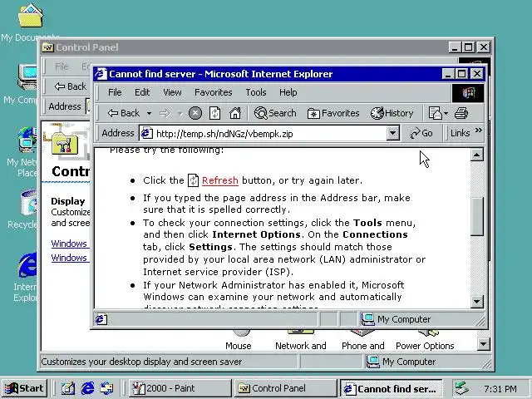The image size is (532, 399).
Task: Open the Favorites pane toolbar button
Action: pos(333,113)
